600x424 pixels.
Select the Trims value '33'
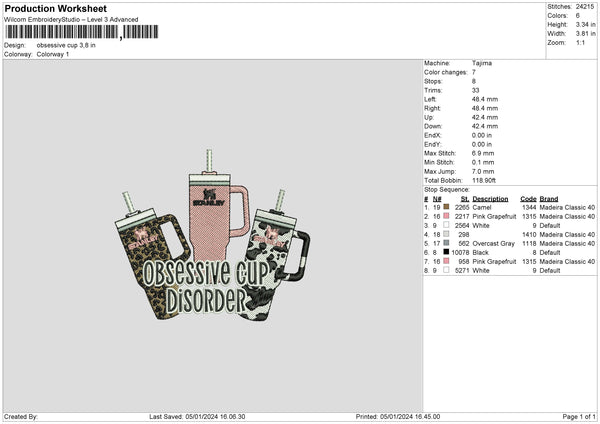(476, 90)
